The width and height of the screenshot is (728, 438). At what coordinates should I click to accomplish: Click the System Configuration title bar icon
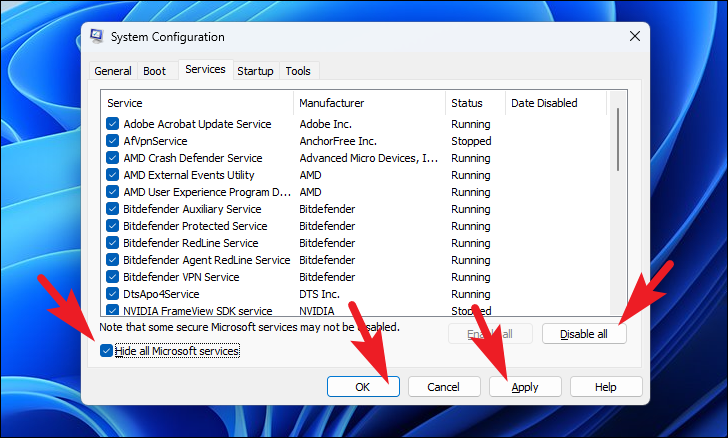tap(97, 36)
